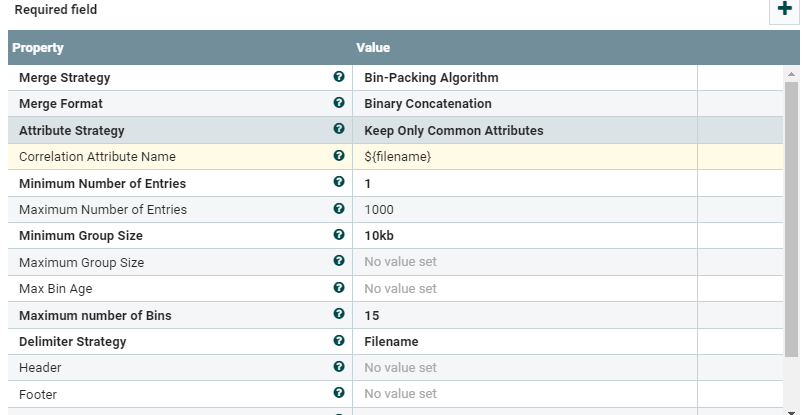Open Keep Only Common Attributes value
The height and width of the screenshot is (415, 803).
pos(453,130)
